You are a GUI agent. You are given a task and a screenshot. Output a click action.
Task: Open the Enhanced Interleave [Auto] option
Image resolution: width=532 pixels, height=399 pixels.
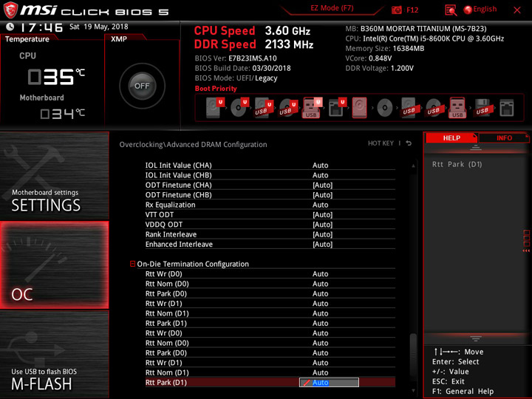click(x=322, y=244)
